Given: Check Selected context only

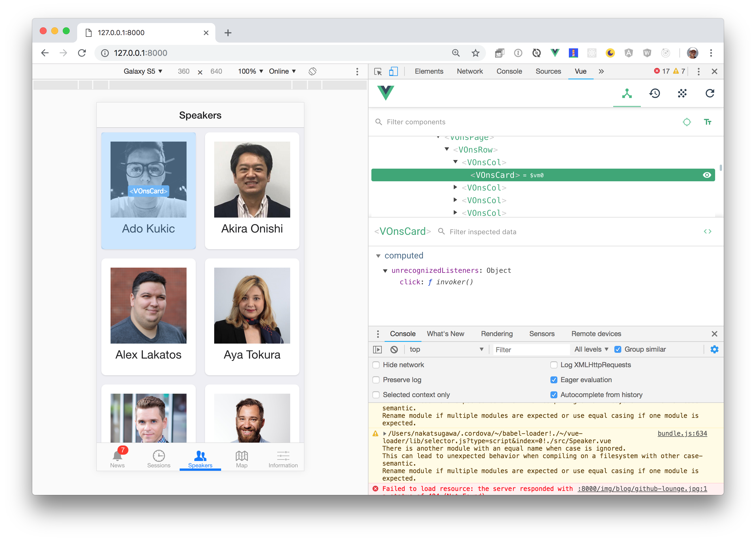Looking at the screenshot, I should pos(376,395).
